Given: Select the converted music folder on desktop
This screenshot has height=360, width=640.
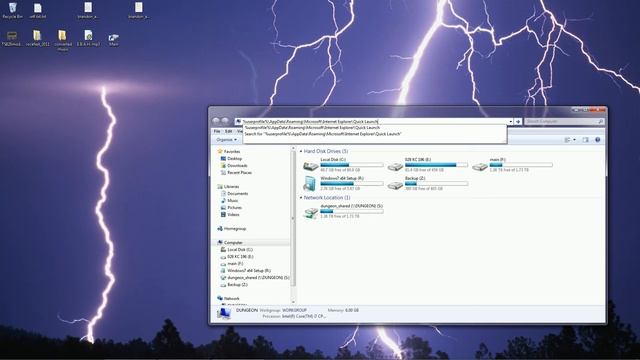Looking at the screenshot, I should tap(62, 40).
